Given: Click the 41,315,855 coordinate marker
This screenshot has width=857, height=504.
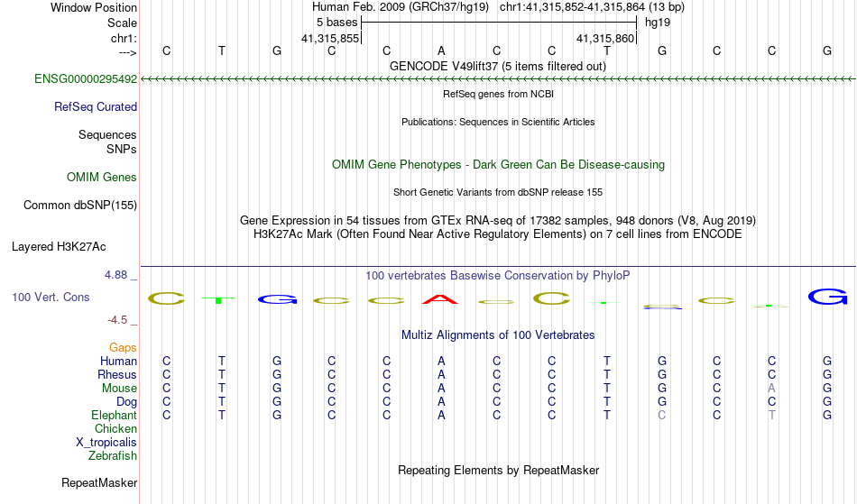Looking at the screenshot, I should (330, 38).
